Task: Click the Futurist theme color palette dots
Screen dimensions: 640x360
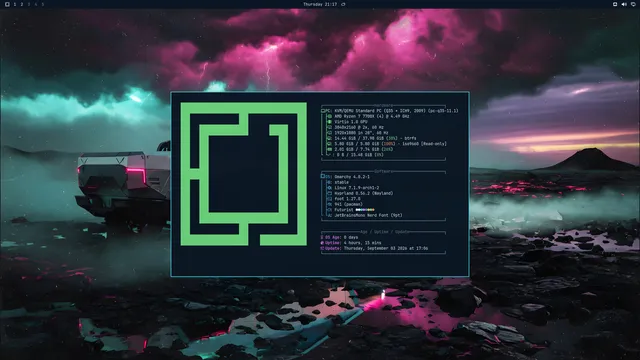Action: [x=365, y=210]
